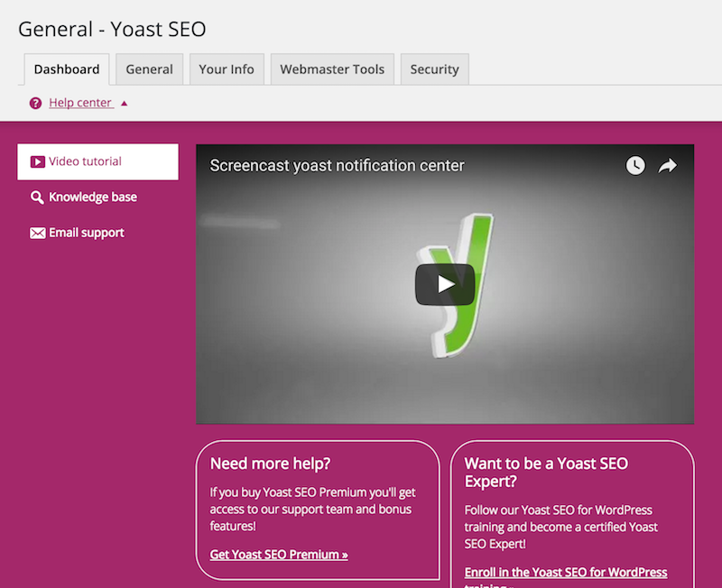This screenshot has width=722, height=588.
Task: Click the Watch Later clock icon
Action: 635,166
